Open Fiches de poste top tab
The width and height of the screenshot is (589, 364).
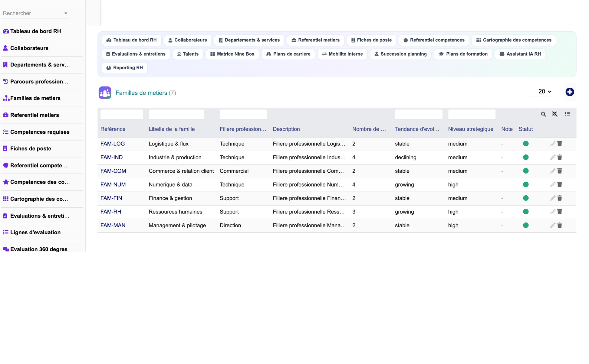click(x=371, y=40)
